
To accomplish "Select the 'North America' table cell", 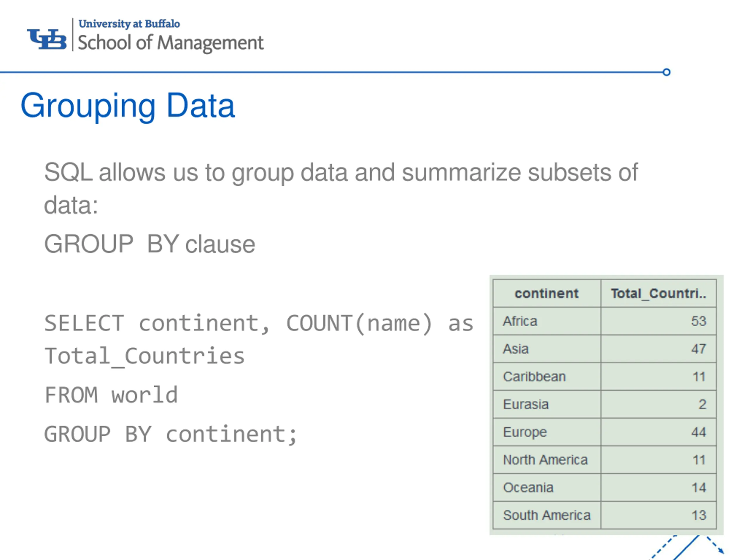I will (547, 459).
